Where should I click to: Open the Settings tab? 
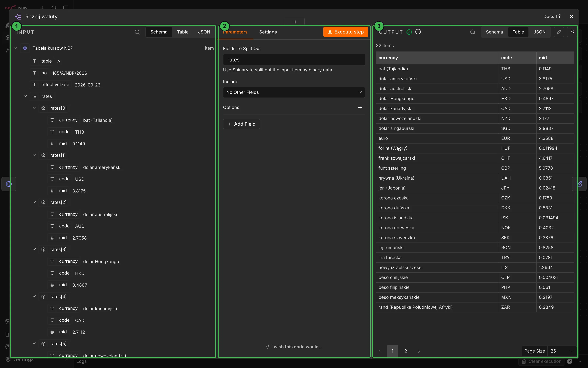(268, 32)
